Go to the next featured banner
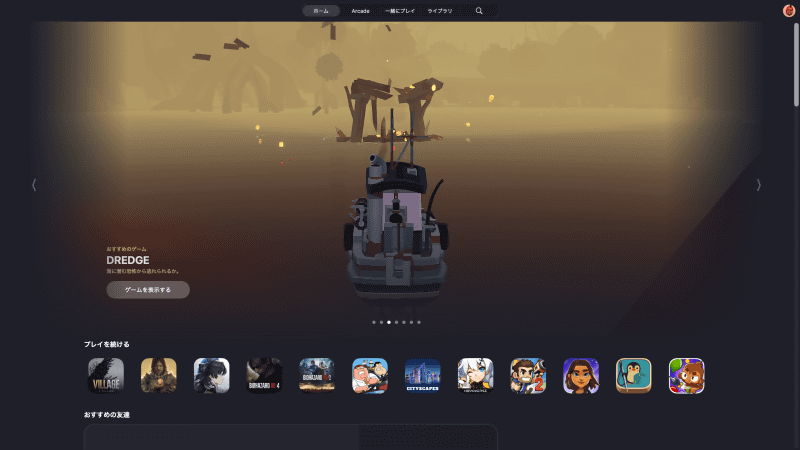 click(x=759, y=185)
